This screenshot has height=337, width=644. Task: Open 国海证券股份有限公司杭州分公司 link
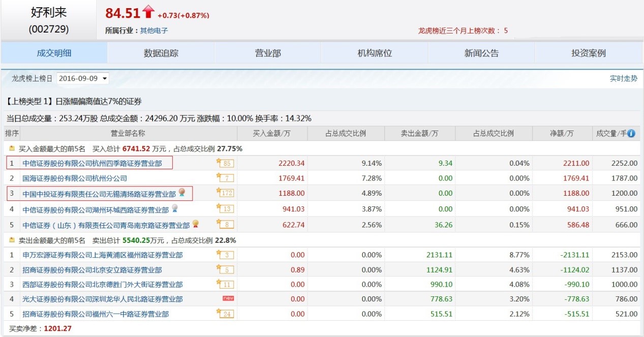point(75,178)
